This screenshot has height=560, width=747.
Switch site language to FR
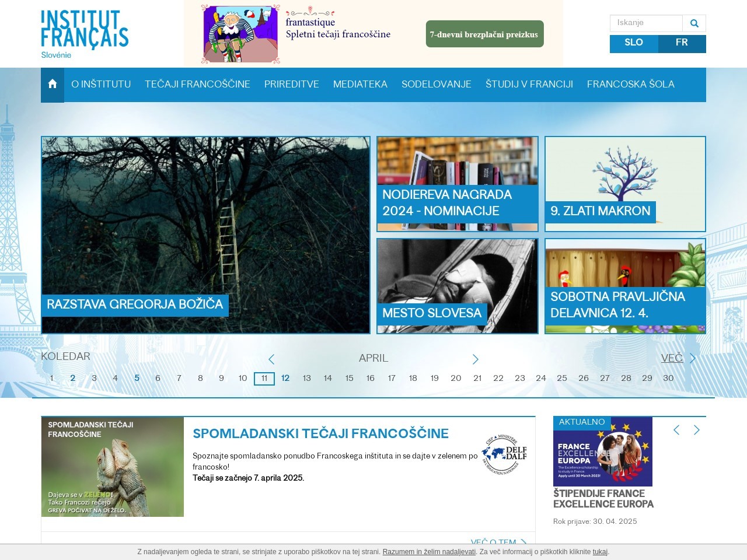[x=682, y=43]
